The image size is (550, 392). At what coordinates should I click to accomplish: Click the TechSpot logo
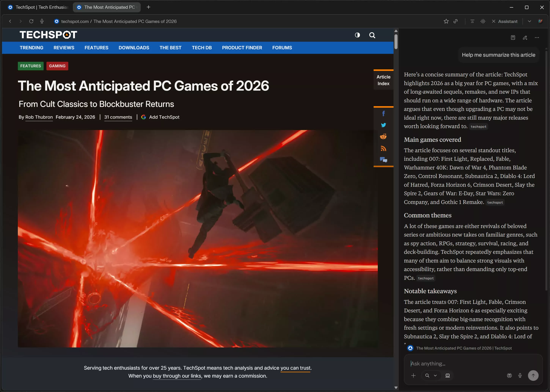[48, 35]
